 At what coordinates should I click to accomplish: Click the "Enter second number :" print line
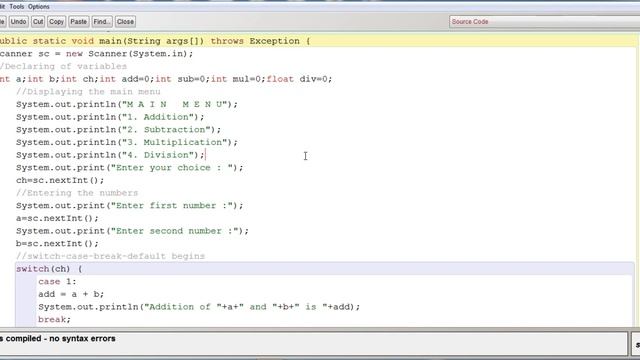tap(132, 231)
